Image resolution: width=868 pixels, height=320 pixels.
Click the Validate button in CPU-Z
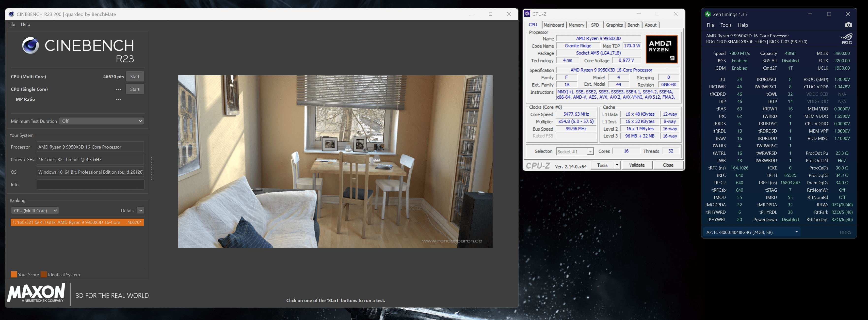tap(637, 165)
